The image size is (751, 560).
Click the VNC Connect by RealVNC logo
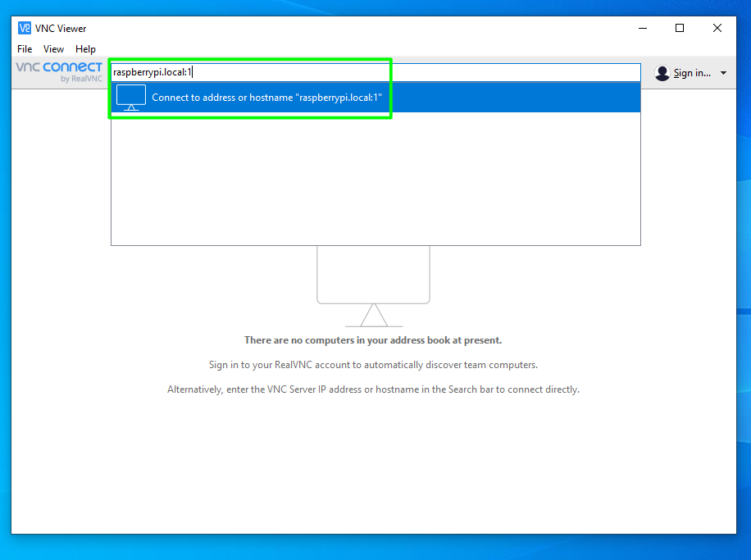tap(57, 72)
